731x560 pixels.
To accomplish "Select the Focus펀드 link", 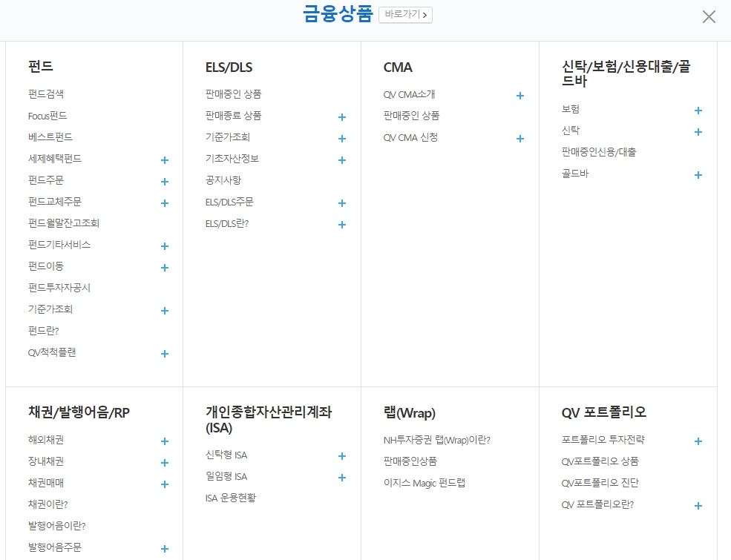I will [46, 116].
